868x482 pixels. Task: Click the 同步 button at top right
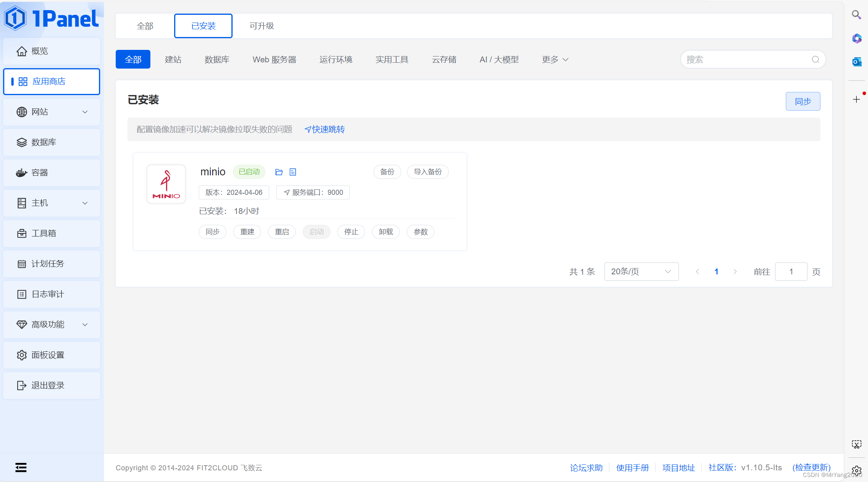pyautogui.click(x=803, y=101)
